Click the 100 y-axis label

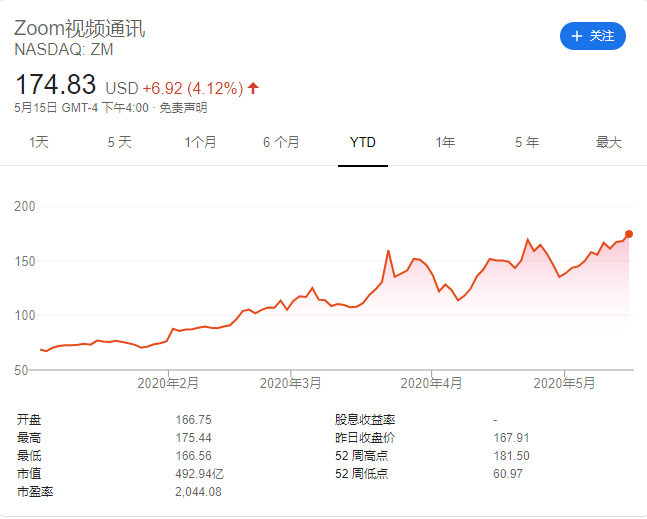(25, 316)
